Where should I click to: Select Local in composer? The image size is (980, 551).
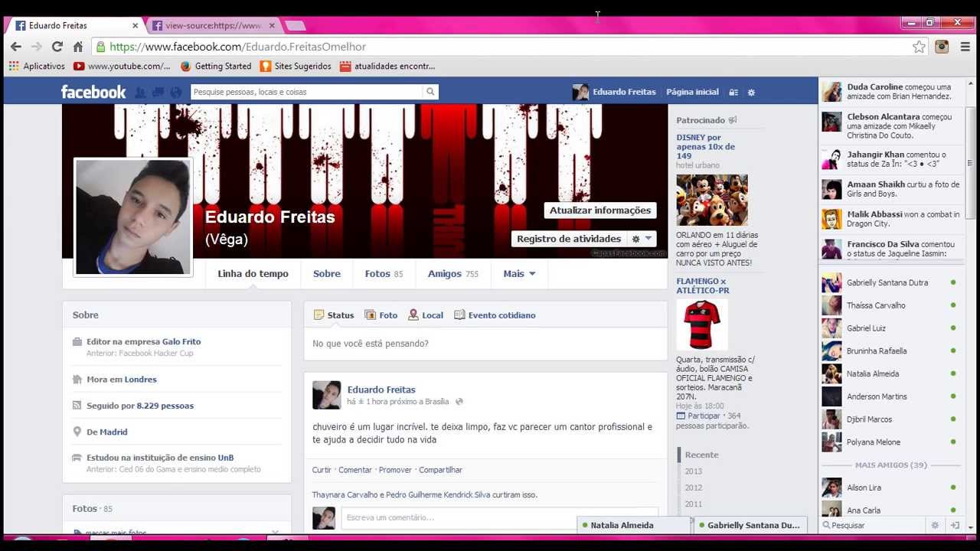pos(426,315)
